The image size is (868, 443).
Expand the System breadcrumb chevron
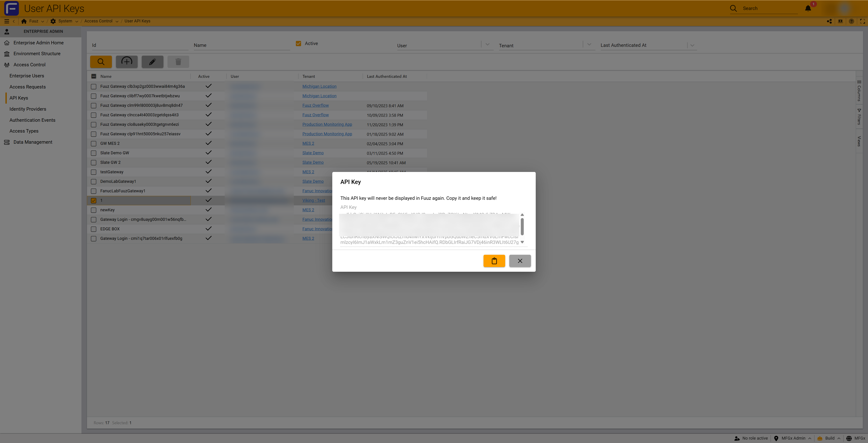(x=76, y=21)
